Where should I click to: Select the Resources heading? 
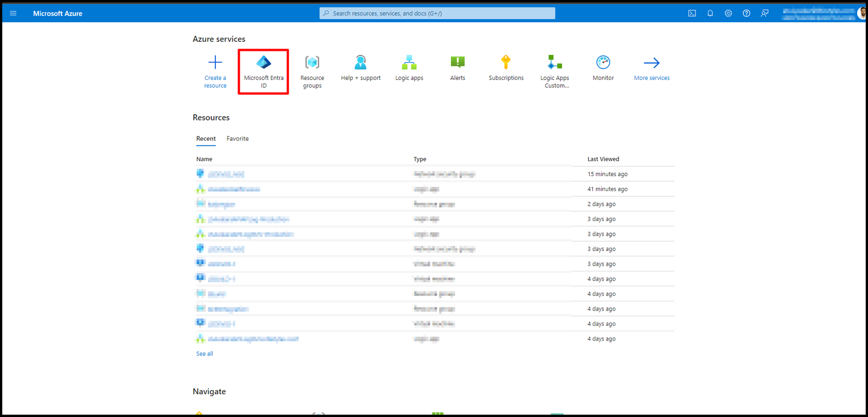pos(211,118)
